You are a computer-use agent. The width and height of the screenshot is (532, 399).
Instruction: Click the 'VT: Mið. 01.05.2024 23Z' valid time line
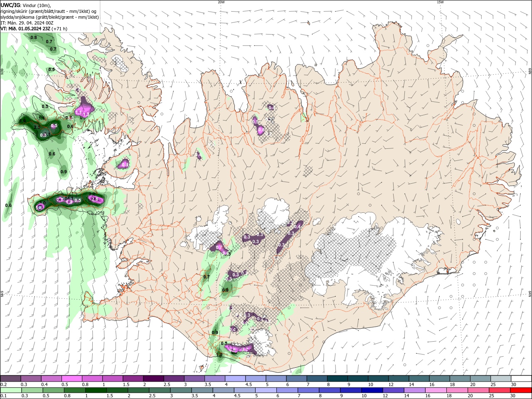pos(25,29)
